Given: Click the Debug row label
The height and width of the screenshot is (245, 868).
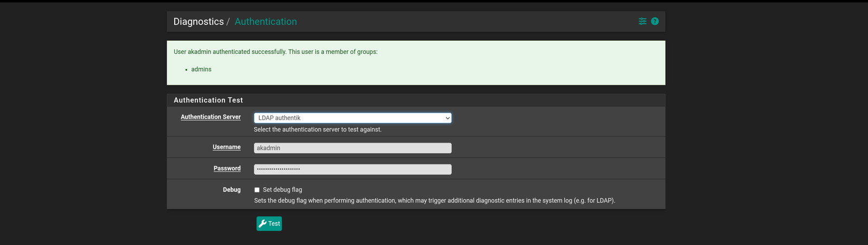Looking at the screenshot, I should (232, 190).
